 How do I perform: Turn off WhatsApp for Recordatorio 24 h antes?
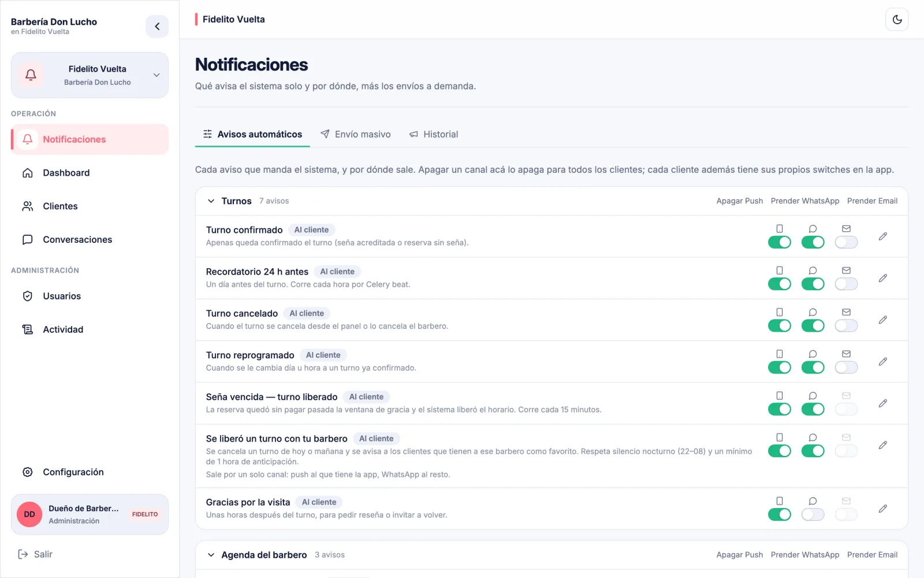(x=813, y=284)
